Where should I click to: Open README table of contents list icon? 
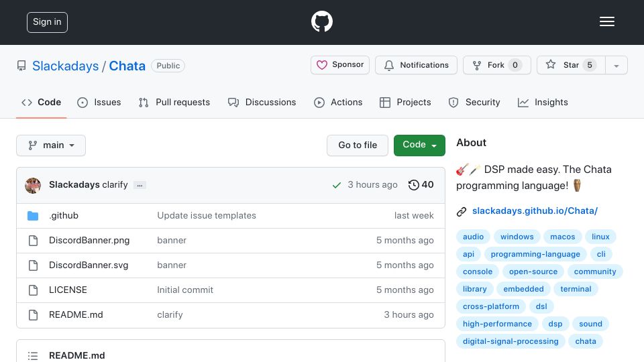33,356
